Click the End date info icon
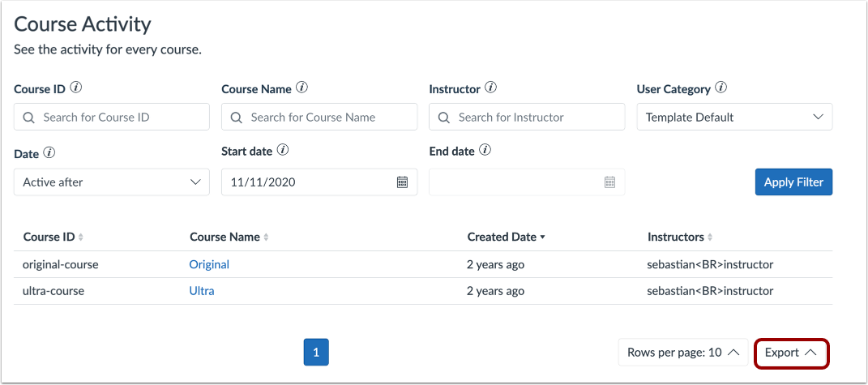The height and width of the screenshot is (385, 868). [x=485, y=150]
